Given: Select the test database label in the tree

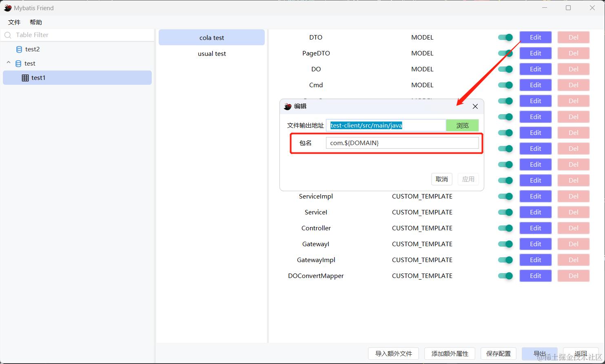Looking at the screenshot, I should [x=30, y=64].
